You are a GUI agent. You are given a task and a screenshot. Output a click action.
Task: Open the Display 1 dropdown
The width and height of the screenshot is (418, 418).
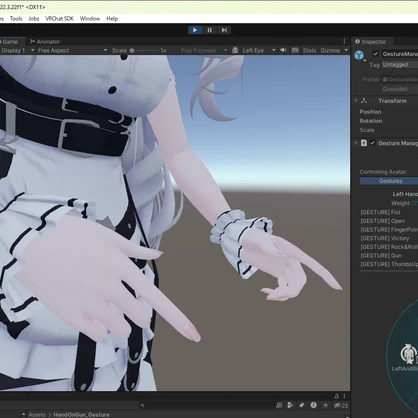click(17, 50)
